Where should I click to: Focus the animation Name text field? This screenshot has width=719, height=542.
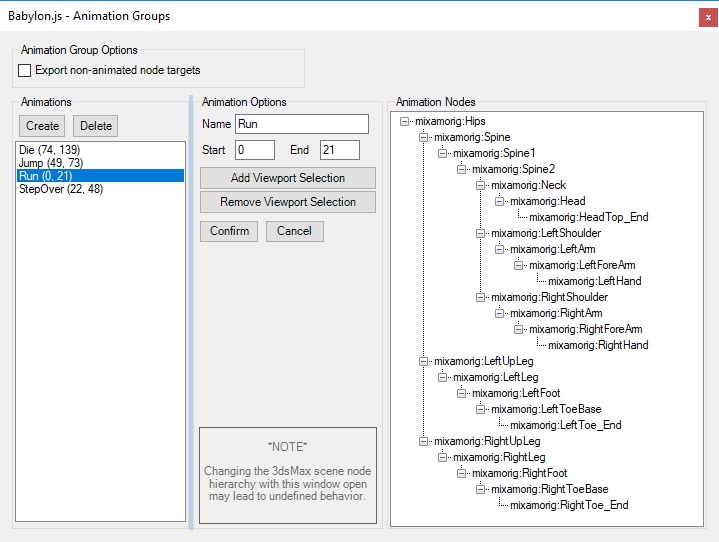tap(302, 125)
